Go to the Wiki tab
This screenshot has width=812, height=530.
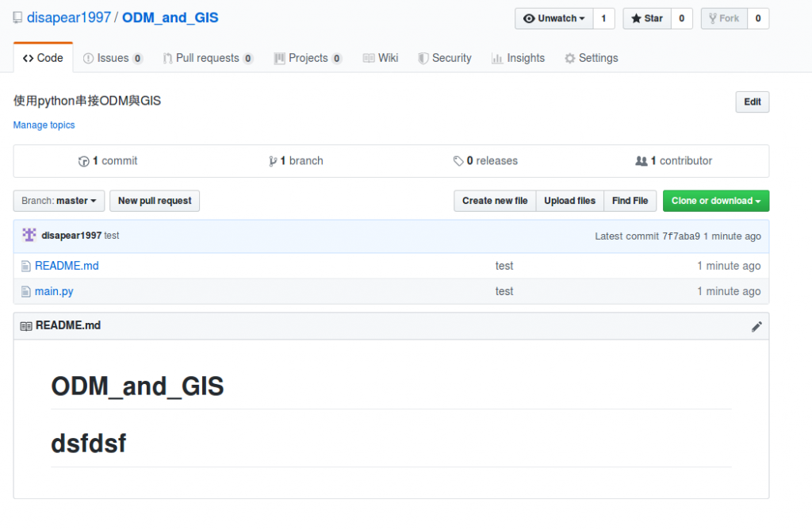(381, 58)
